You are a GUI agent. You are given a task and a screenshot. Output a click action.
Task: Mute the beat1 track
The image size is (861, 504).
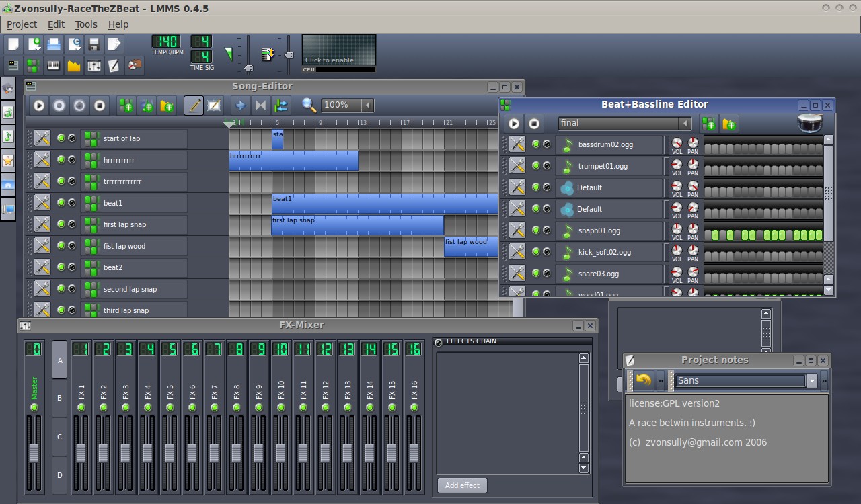[x=61, y=202]
